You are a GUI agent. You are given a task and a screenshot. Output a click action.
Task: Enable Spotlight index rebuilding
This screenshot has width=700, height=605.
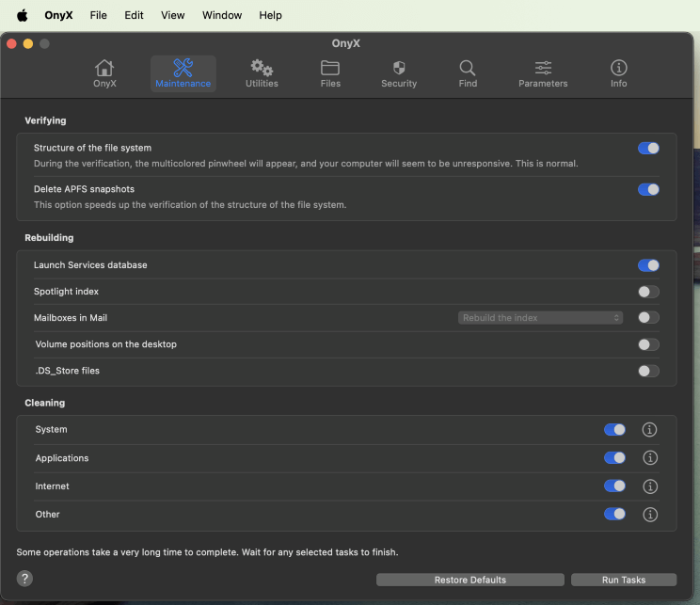pos(648,292)
